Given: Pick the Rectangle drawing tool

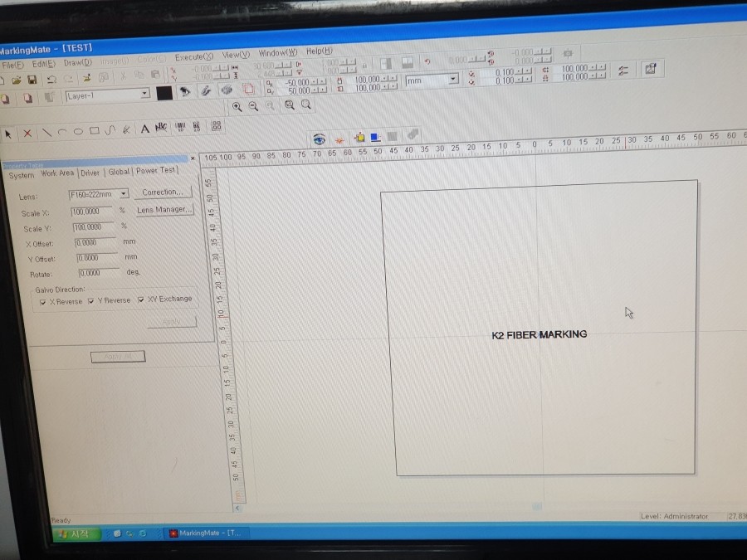Looking at the screenshot, I should 94,130.
